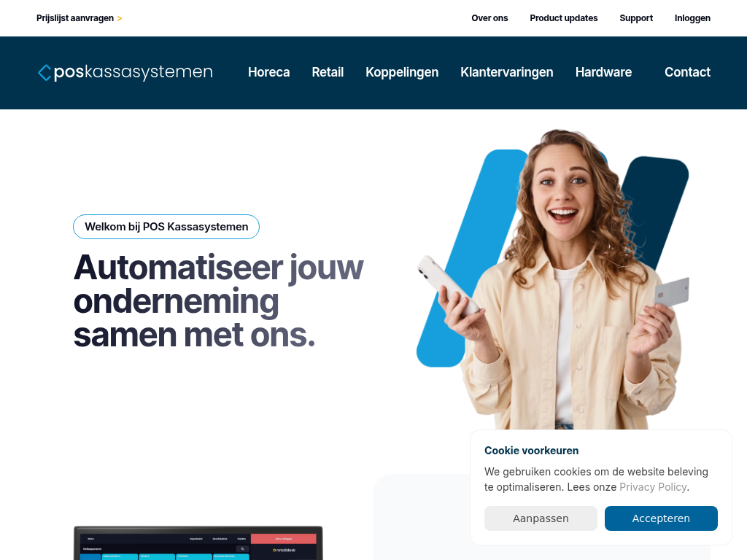Click the poskassasystemen wordmark text
The width and height of the screenshot is (747, 560).
[133, 72]
